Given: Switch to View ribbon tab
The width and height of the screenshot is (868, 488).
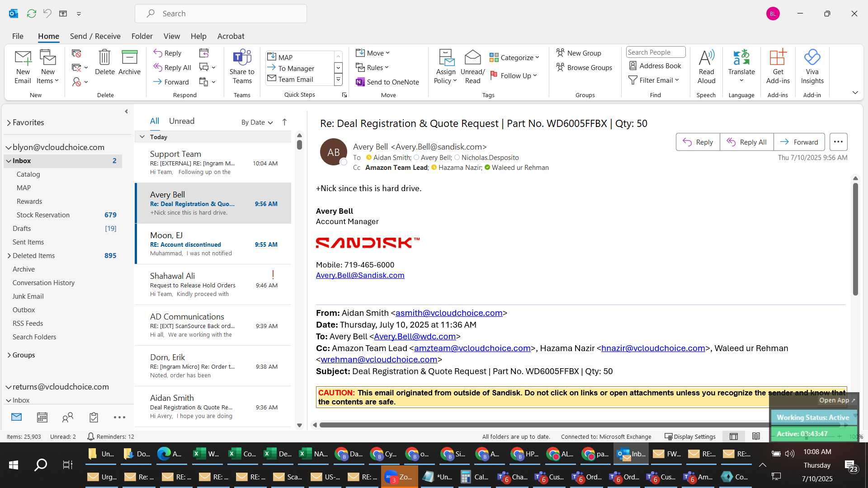Looking at the screenshot, I should tap(171, 36).
